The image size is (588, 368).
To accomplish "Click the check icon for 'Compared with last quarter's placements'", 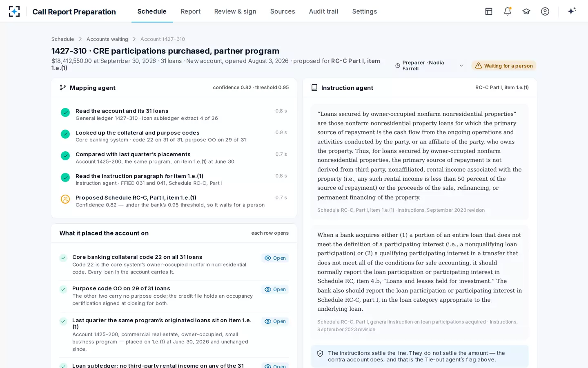I will (65, 156).
